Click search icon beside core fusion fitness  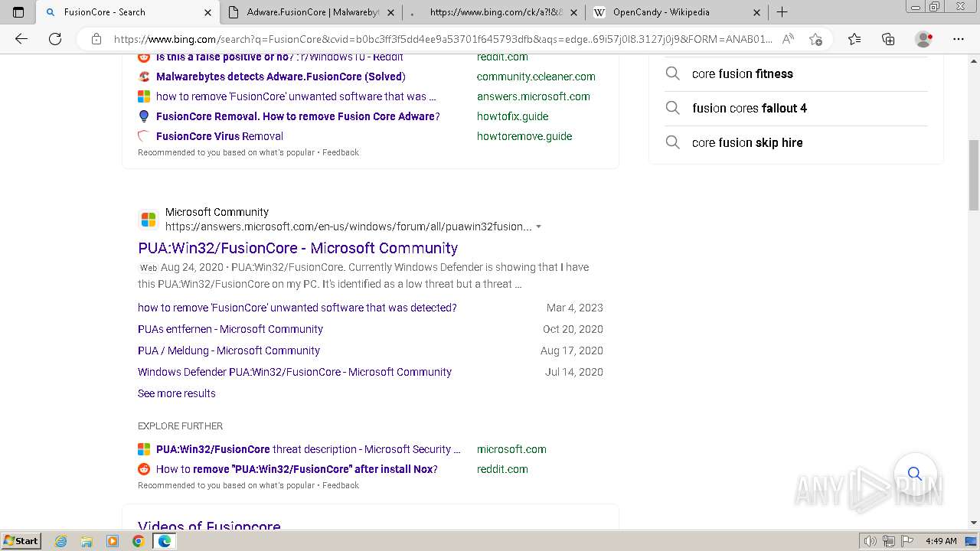click(x=672, y=73)
